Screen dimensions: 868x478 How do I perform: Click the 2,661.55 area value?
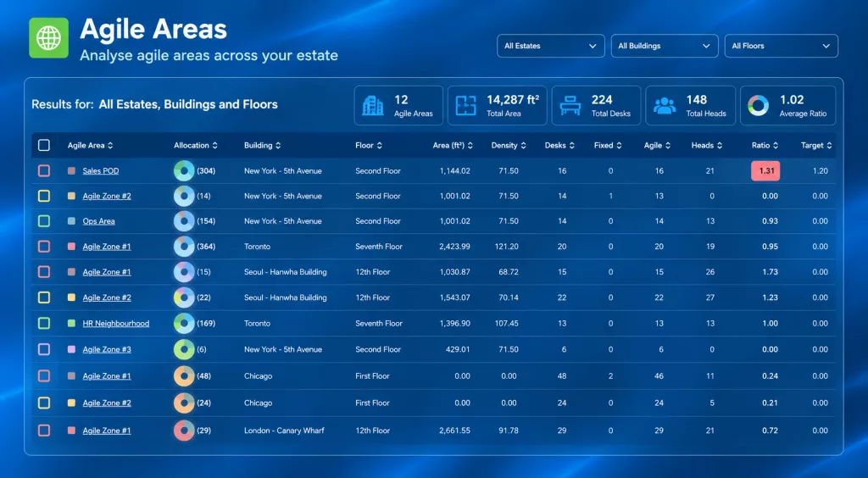(455, 431)
